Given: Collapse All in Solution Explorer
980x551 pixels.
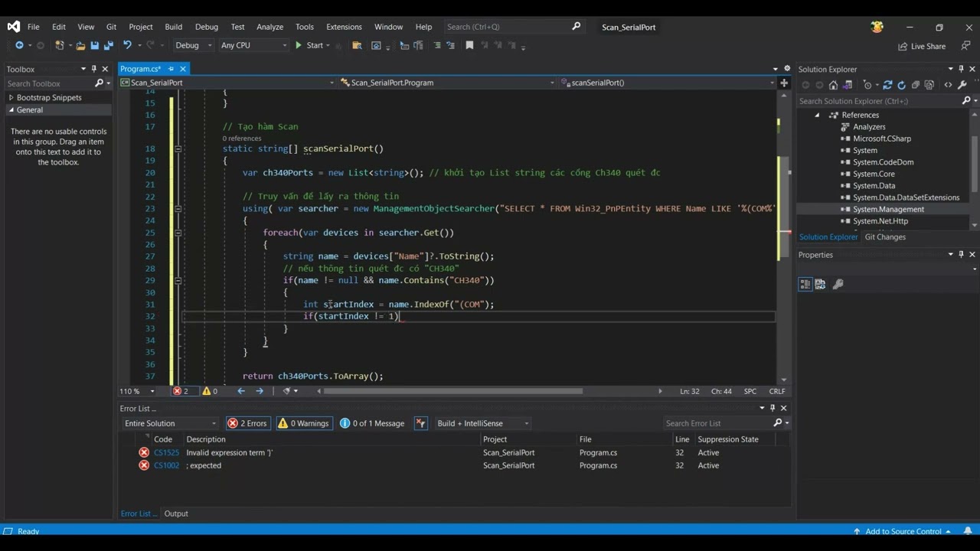Looking at the screenshot, I should (x=916, y=85).
